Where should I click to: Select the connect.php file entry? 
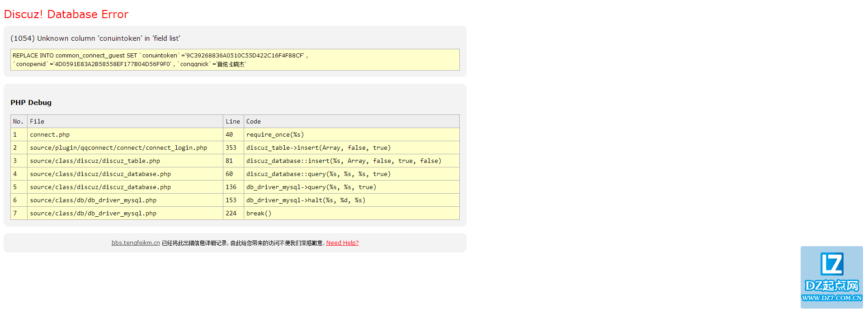click(x=50, y=134)
